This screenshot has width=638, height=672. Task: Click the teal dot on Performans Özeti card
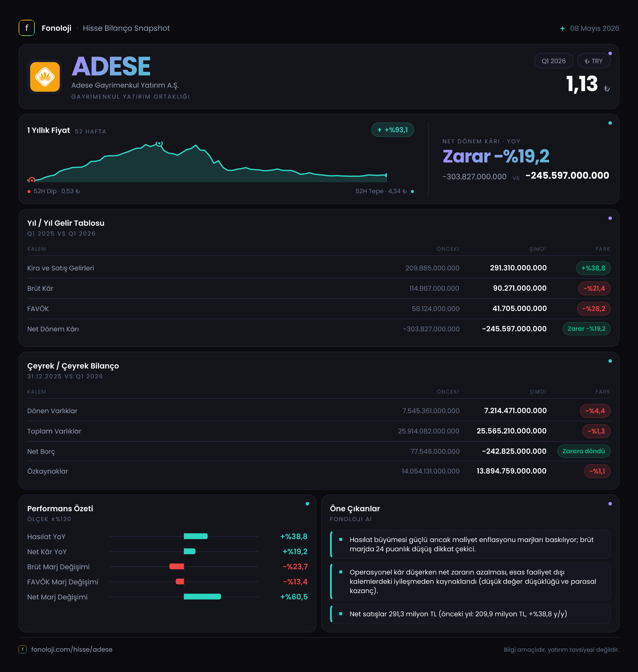[307, 504]
